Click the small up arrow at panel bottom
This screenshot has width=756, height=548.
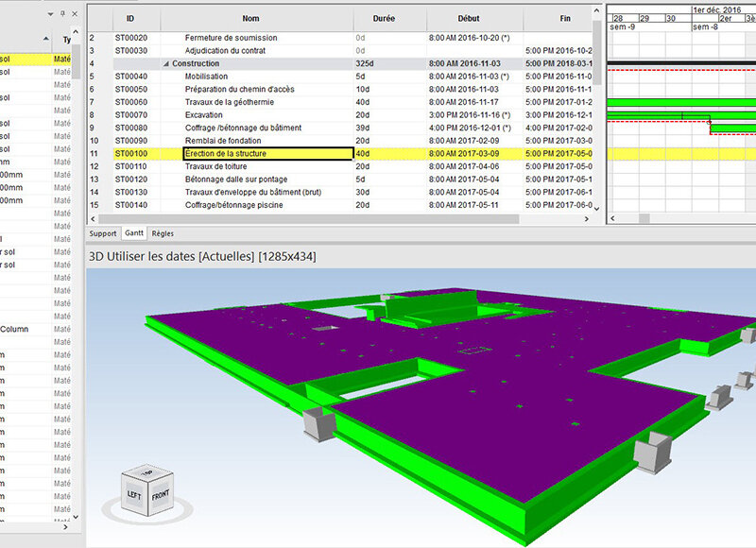tap(76, 517)
